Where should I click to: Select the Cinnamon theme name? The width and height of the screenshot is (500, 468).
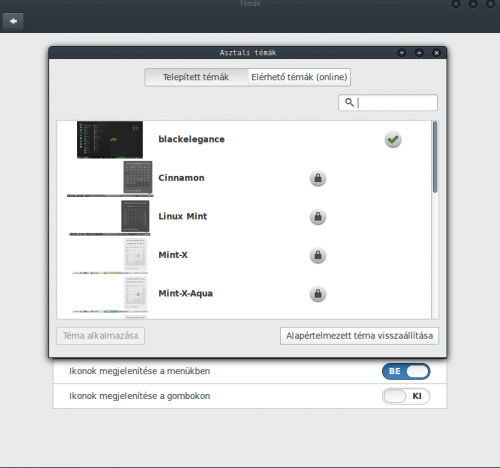click(181, 178)
